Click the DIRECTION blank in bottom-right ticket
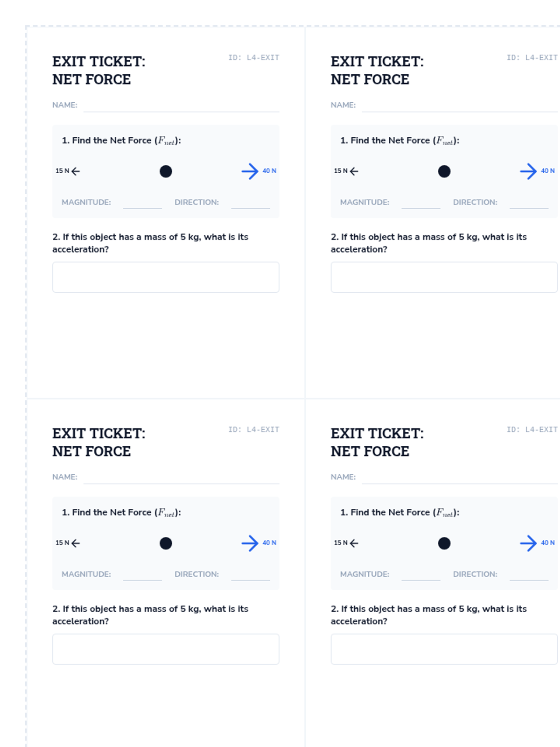This screenshot has height=747, width=560. [529, 575]
